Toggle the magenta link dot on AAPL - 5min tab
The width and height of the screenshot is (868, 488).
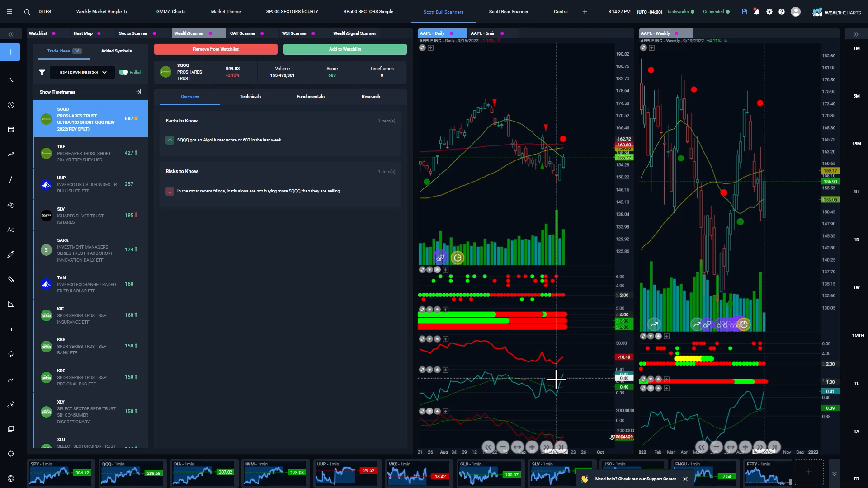click(502, 33)
